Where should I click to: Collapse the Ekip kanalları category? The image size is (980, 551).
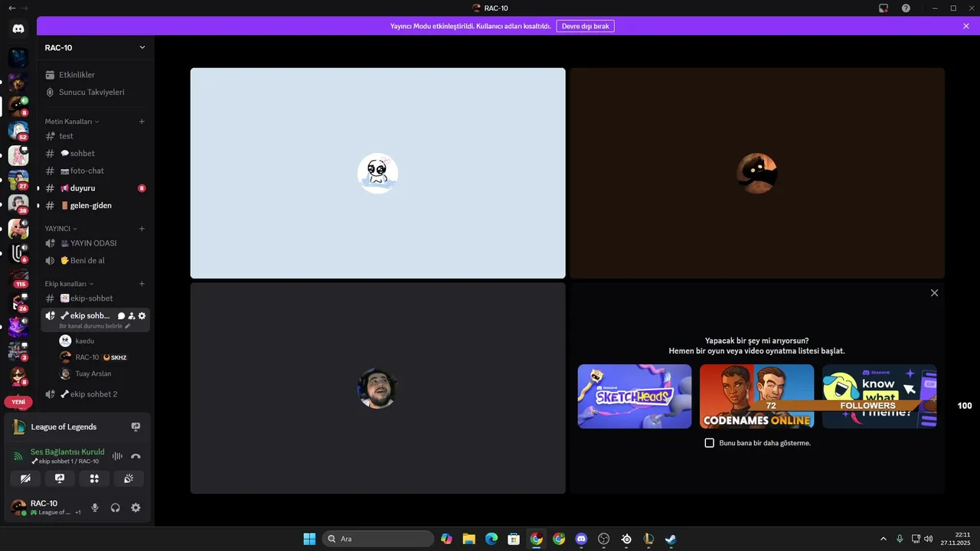(x=70, y=284)
